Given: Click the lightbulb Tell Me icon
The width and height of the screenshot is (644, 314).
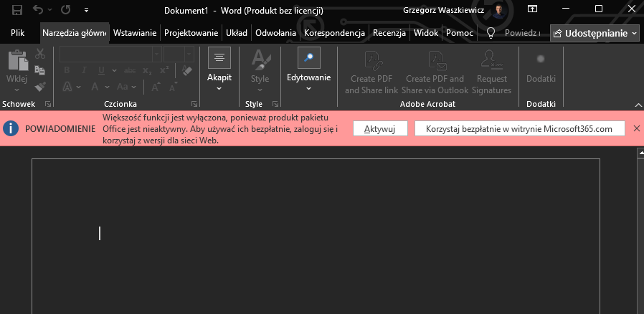Looking at the screenshot, I should [x=491, y=33].
